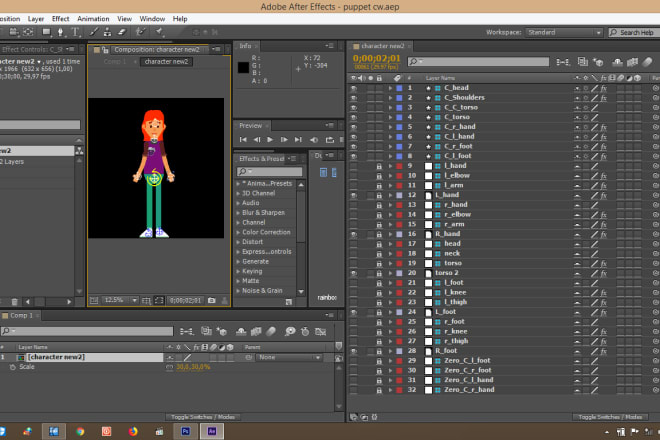Click After Effects icon in taskbar

pos(212,431)
